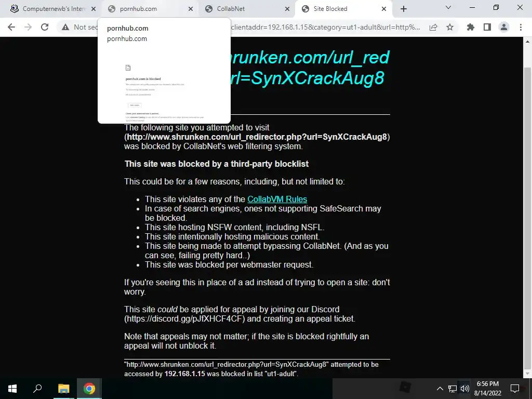Image resolution: width=532 pixels, height=399 pixels.
Task: Click the Discord invite text discord.gg/pJfXHCF4CF
Action: pos(184,319)
